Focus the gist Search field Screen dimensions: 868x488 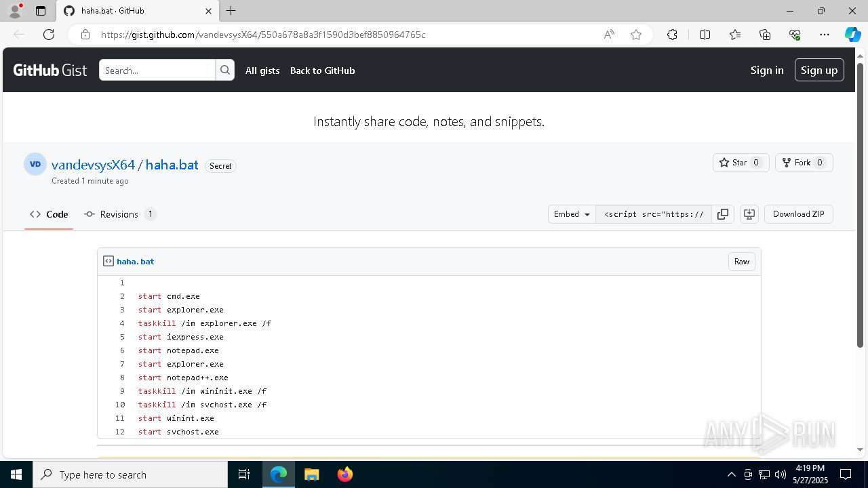tap(157, 70)
